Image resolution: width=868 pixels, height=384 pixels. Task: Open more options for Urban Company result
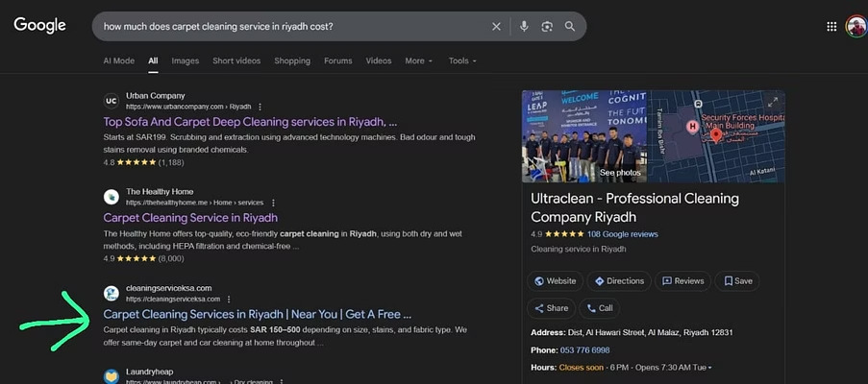pyautogui.click(x=260, y=107)
